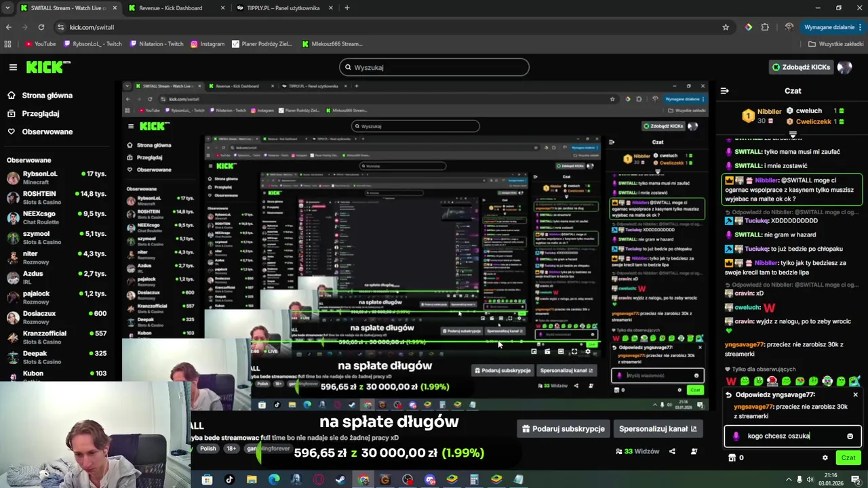Click Zdobądź KICKs button
Image resolution: width=868 pixels, height=488 pixels.
800,67
